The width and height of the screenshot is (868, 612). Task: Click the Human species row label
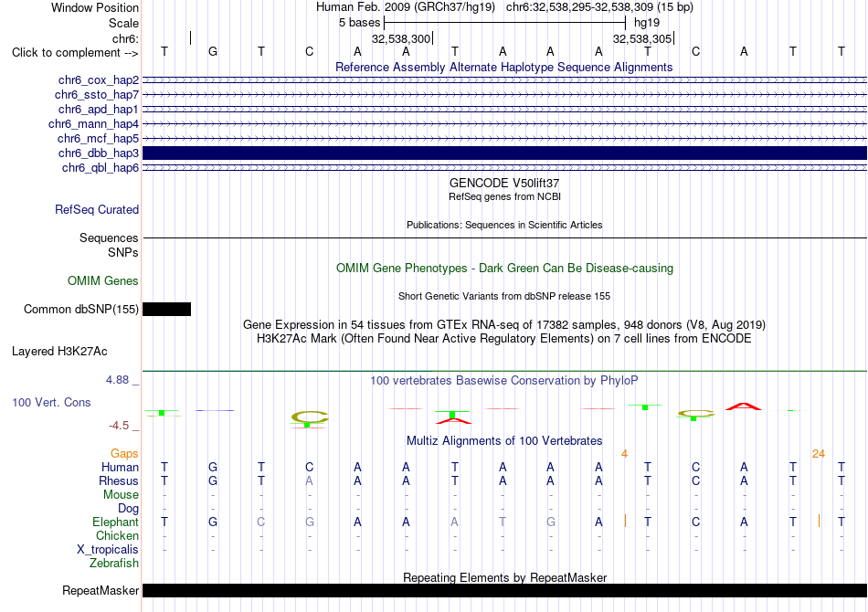120,468
